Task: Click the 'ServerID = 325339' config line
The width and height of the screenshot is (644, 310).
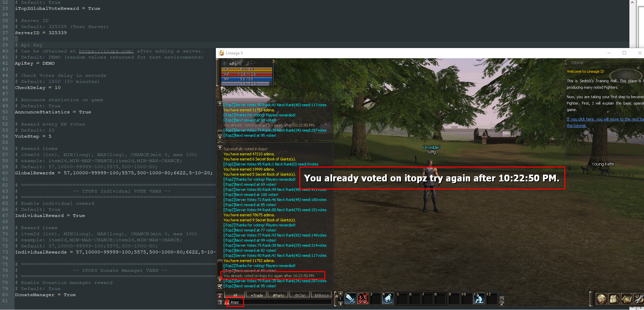Action: [x=41, y=33]
